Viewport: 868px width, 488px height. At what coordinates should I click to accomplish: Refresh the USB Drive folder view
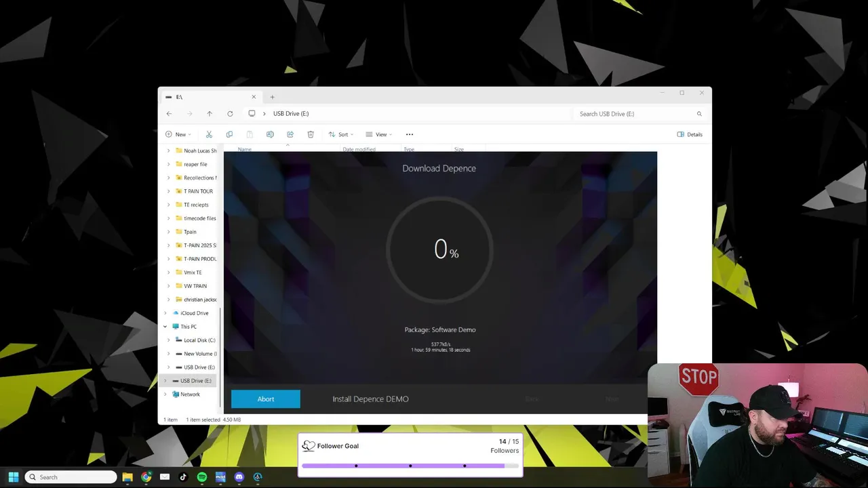(230, 114)
